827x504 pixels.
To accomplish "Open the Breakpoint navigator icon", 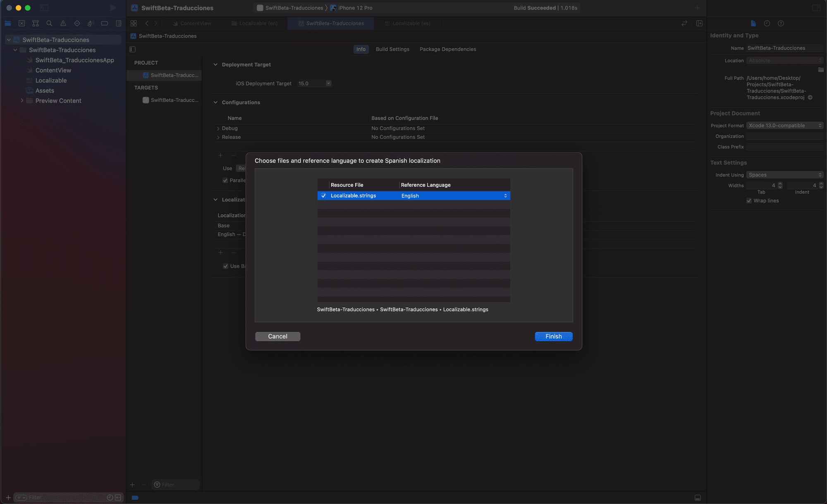I will point(105,24).
